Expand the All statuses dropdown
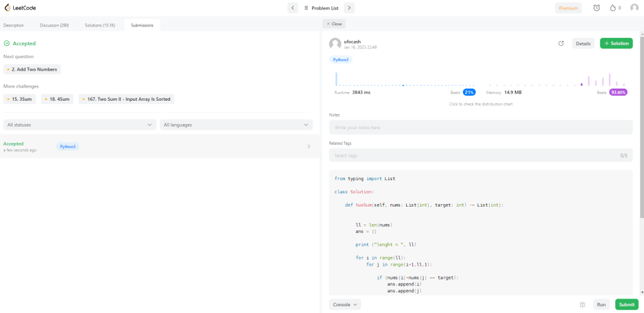The image size is (644, 313). pos(79,125)
